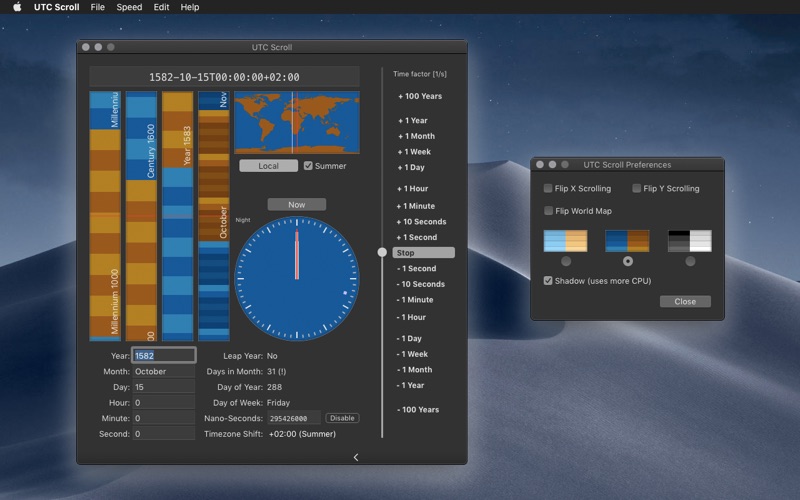Viewport: 800px width, 500px height.
Task: Click the blue analog clock face
Action: [297, 279]
